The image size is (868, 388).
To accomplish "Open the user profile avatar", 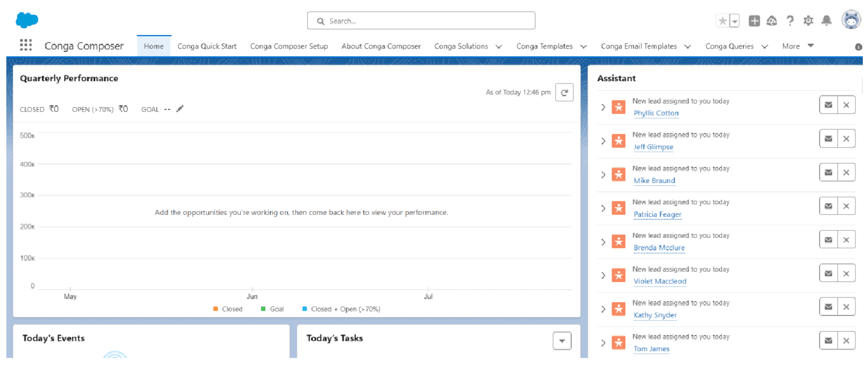I will click(851, 20).
